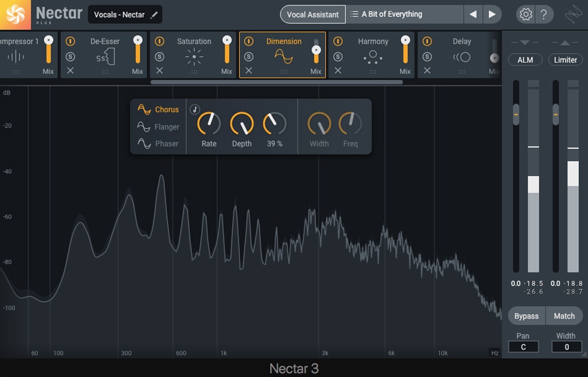The width and height of the screenshot is (588, 377).
Task: Load previous preset arrow
Action: (x=474, y=14)
